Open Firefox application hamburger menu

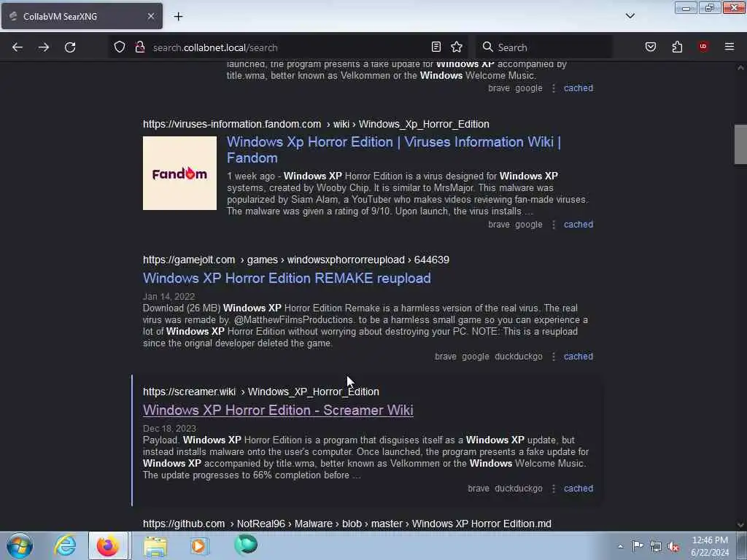[729, 47]
